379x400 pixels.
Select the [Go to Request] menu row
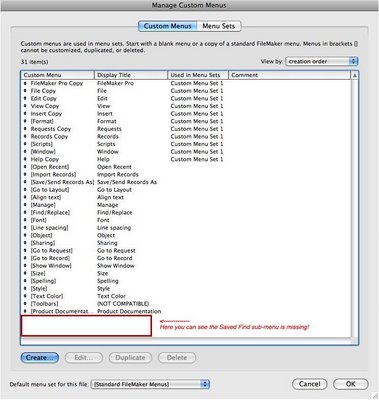tap(186, 251)
